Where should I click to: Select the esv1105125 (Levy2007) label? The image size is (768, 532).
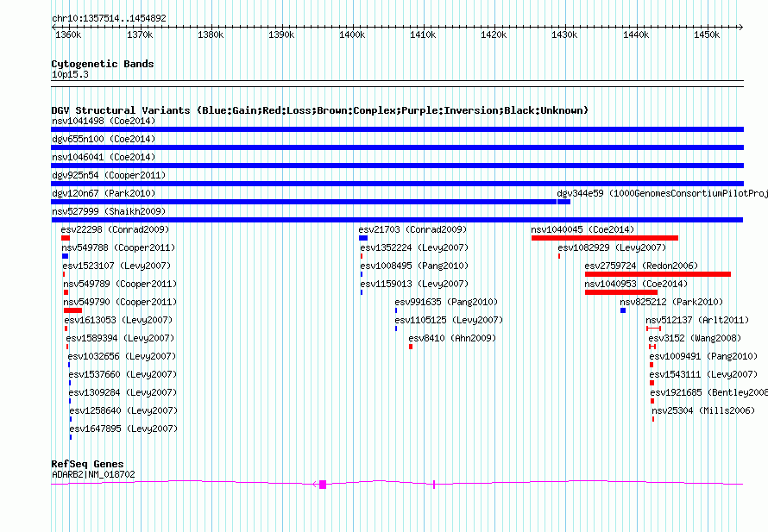(x=449, y=320)
